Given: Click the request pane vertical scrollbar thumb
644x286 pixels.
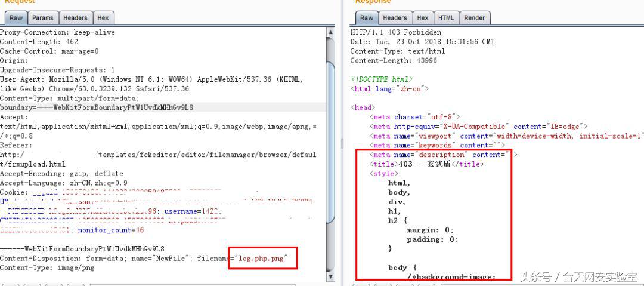Looking at the screenshot, I should [330, 142].
